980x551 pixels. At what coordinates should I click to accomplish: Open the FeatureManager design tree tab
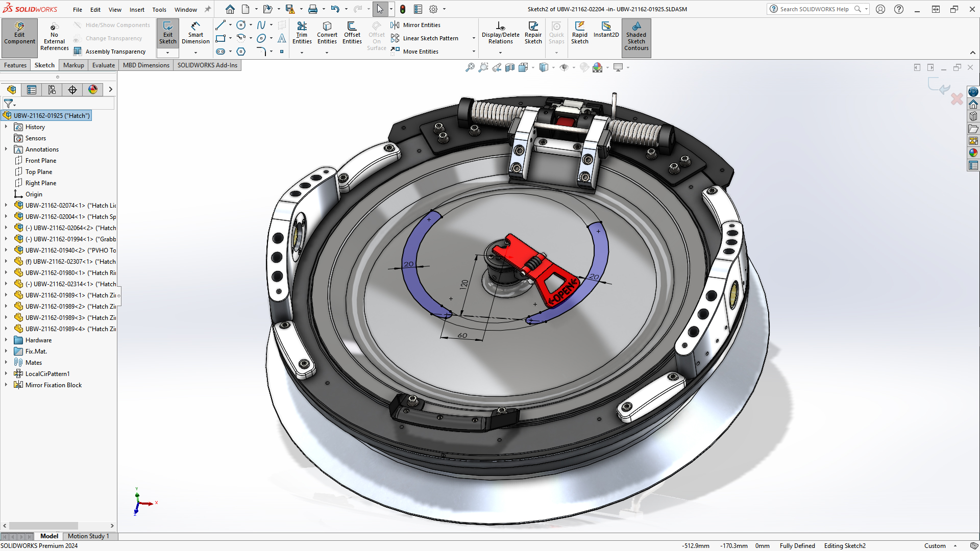tap(12, 90)
